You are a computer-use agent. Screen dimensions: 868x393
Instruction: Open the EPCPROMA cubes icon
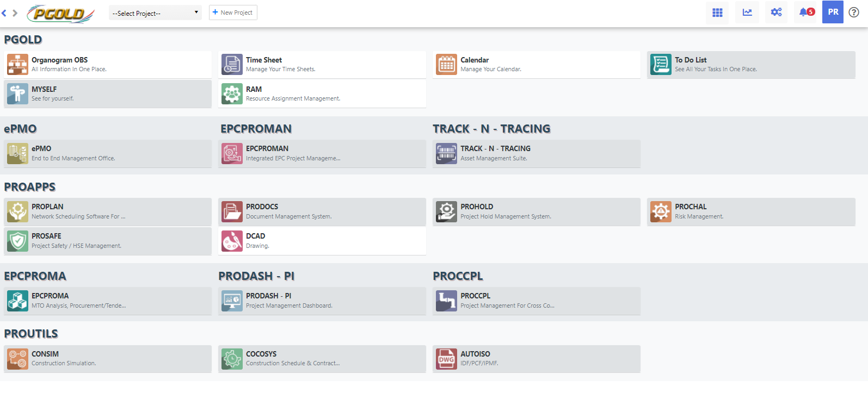(17, 301)
